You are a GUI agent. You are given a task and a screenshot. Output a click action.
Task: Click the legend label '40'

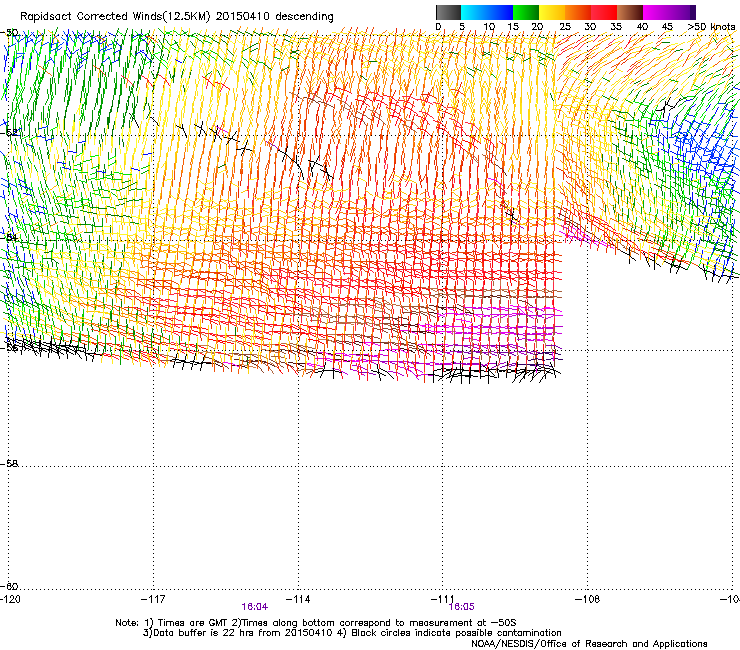coord(642,27)
